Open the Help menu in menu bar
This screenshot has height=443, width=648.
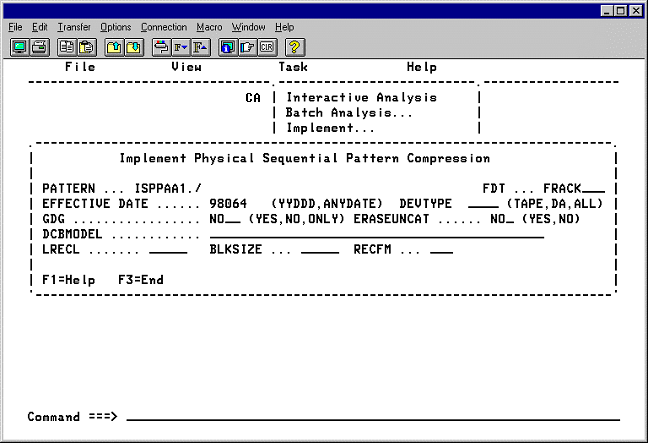coord(285,27)
